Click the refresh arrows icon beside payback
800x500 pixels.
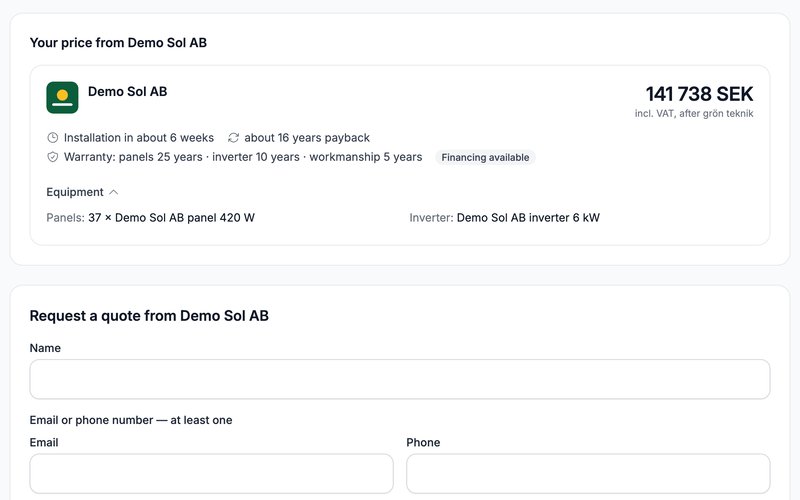(x=233, y=138)
